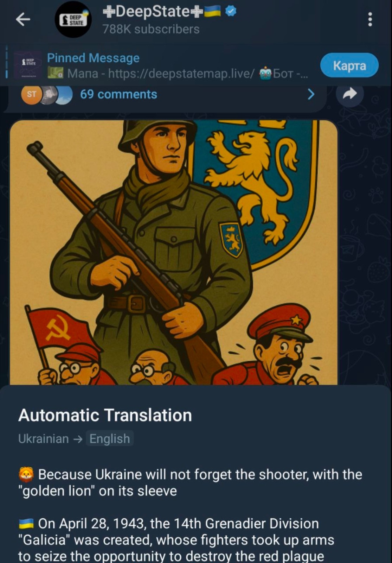
Task: Open the DeepState channel avatar
Action: tap(73, 20)
